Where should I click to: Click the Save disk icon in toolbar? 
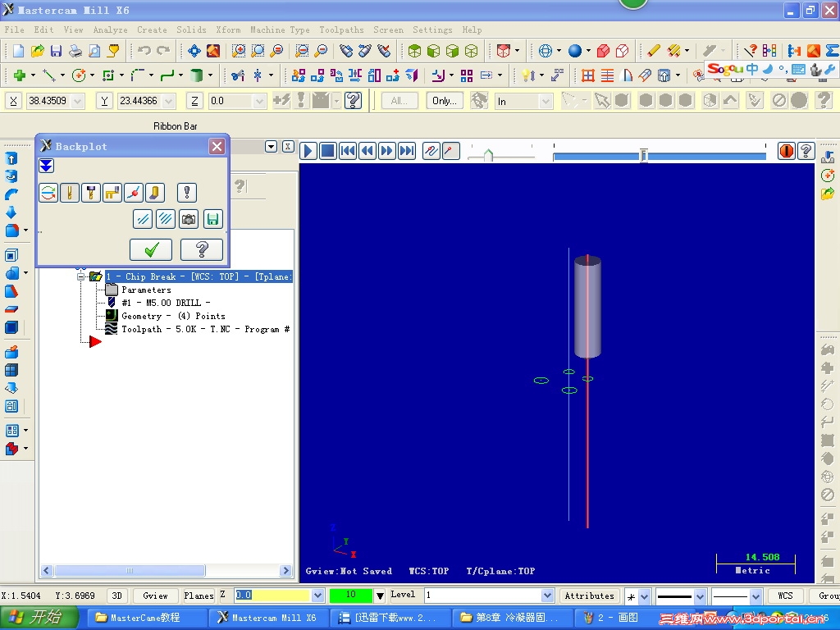[57, 51]
